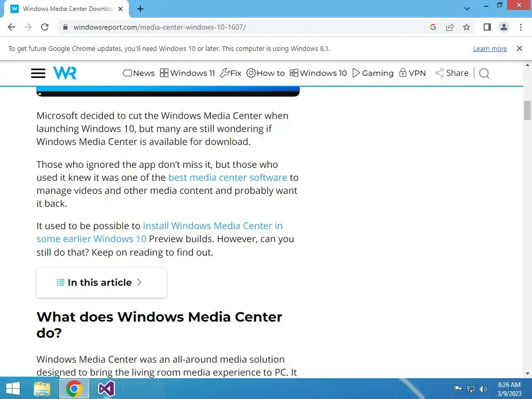The width and height of the screenshot is (532, 399).
Task: Launch Visual Studio from the taskbar
Action: (106, 389)
